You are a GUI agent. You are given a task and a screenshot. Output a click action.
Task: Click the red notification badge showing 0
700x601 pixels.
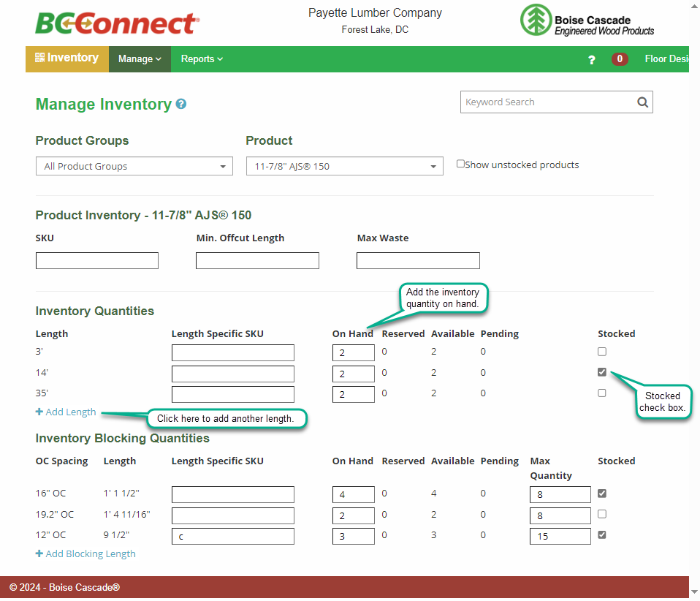click(x=620, y=59)
